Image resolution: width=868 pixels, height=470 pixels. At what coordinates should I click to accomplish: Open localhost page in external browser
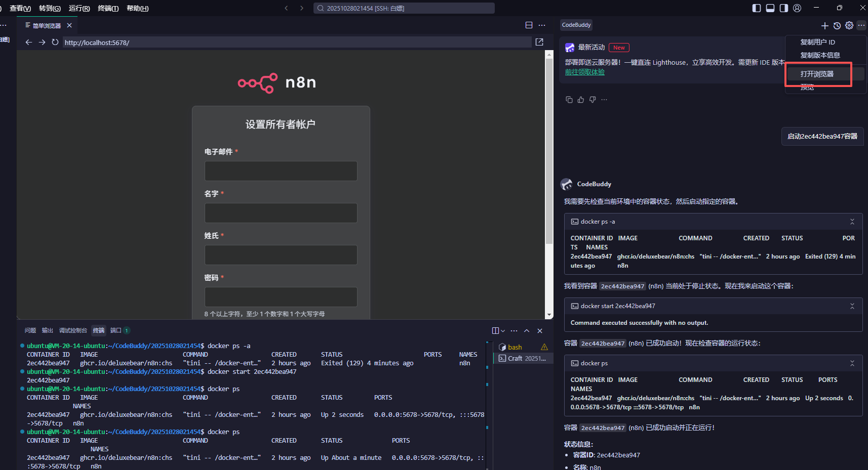pos(539,42)
